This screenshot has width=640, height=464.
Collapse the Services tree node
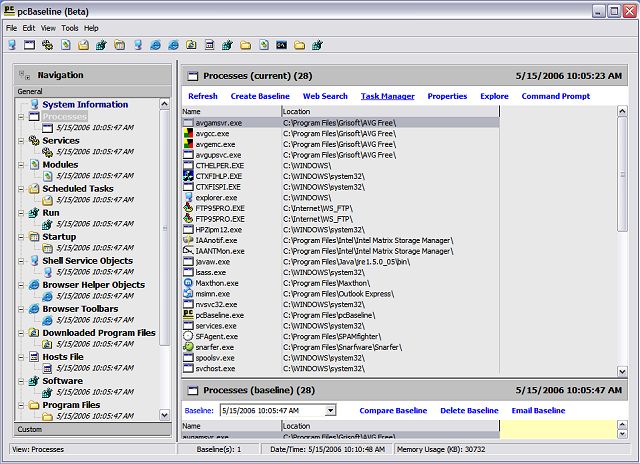pyautogui.click(x=21, y=141)
